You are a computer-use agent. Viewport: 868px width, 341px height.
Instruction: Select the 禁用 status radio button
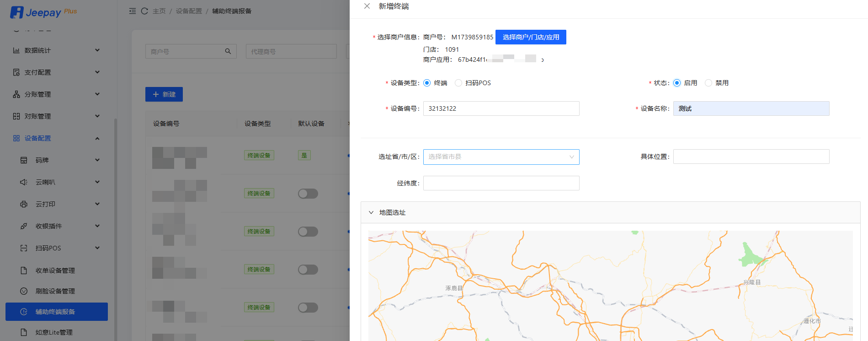coord(708,83)
